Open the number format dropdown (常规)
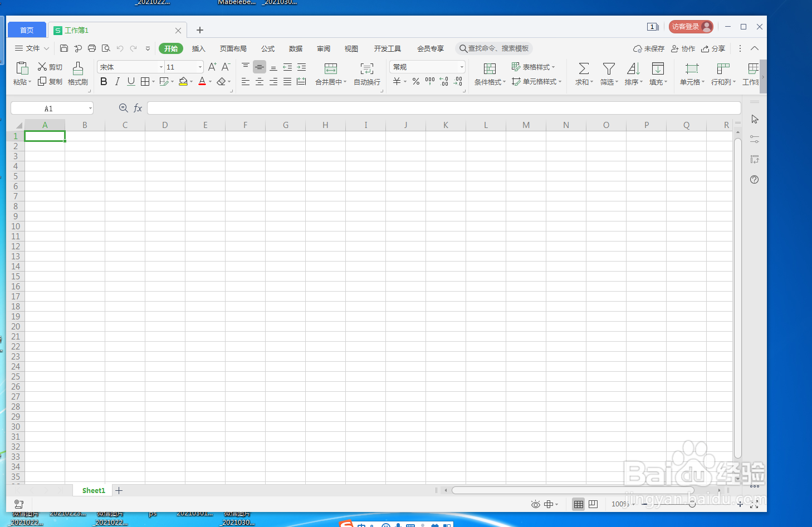 pos(462,67)
